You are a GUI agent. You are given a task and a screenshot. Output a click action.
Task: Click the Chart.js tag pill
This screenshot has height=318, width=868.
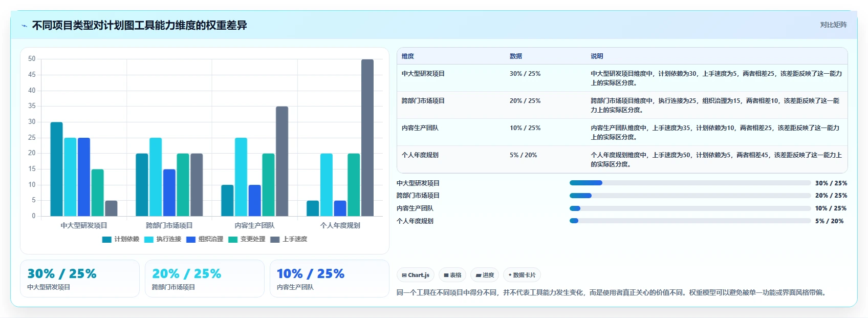(x=416, y=275)
